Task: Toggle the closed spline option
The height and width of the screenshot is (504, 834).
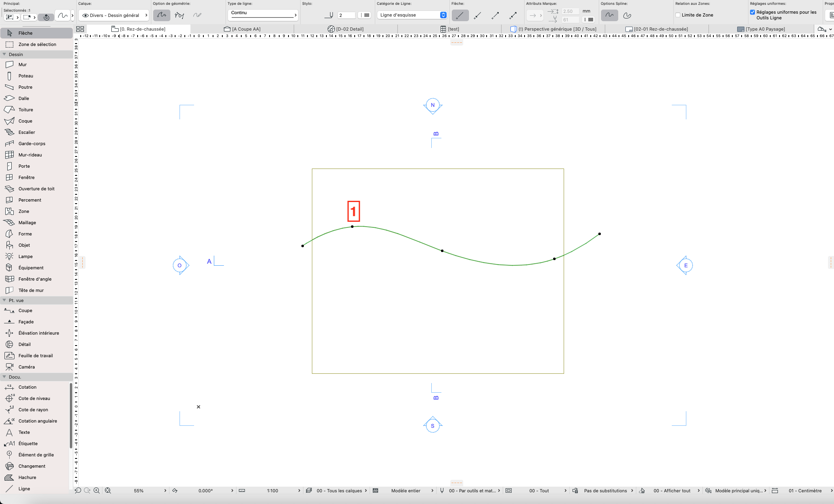Action: tap(627, 15)
